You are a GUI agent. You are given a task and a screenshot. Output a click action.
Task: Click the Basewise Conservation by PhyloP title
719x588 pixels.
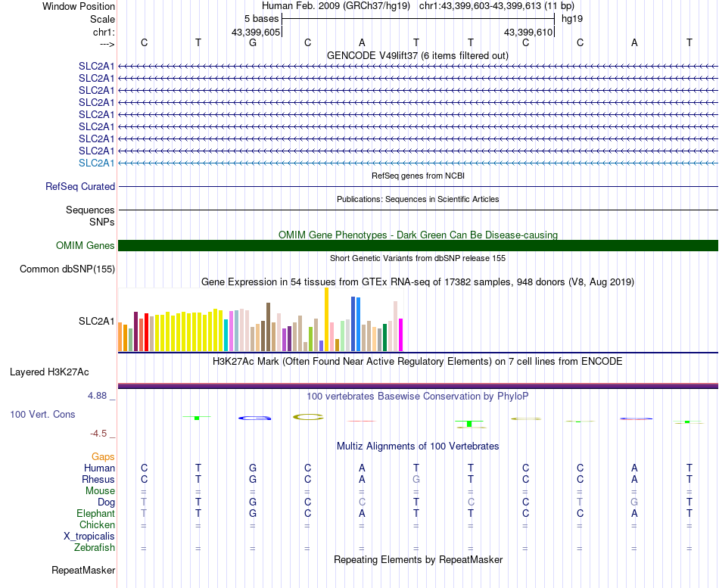418,397
